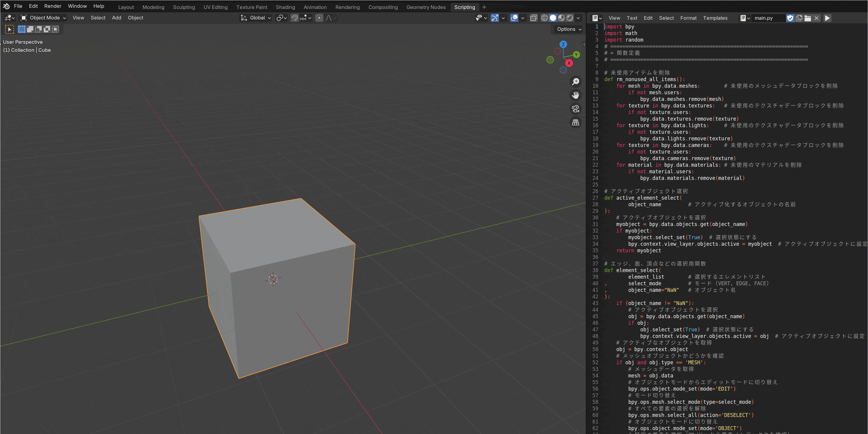The width and height of the screenshot is (868, 434).
Task: Click the Z axis on navigation gizmo
Action: click(563, 44)
